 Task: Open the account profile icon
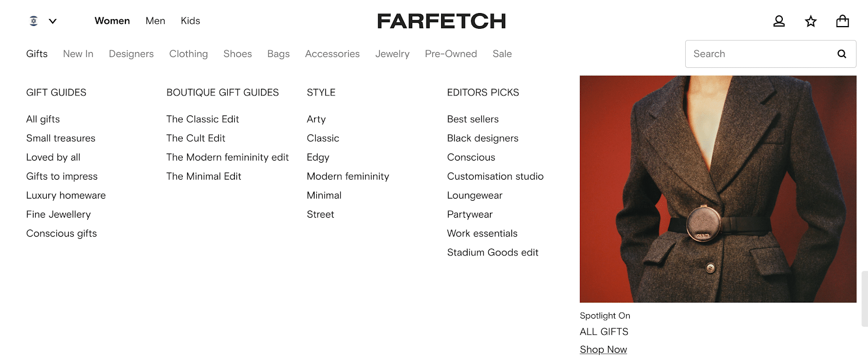coord(779,21)
